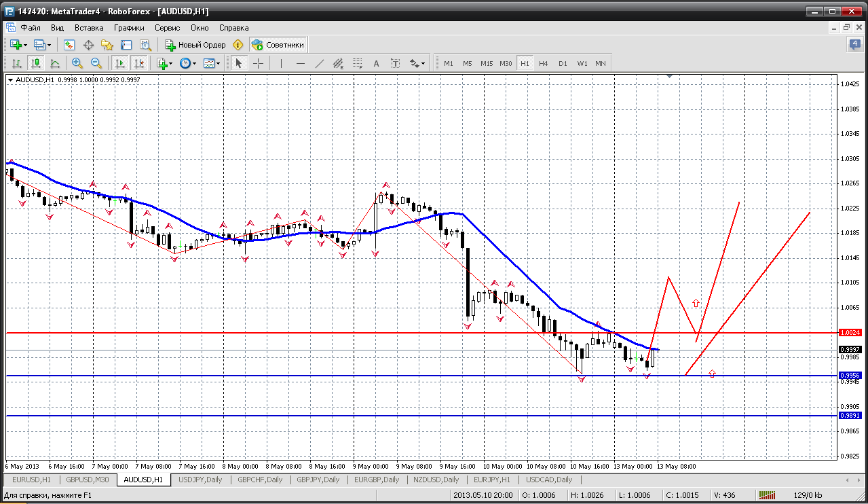The image size is (868, 504).
Task: Set timeframe to M30
Action: click(506, 63)
